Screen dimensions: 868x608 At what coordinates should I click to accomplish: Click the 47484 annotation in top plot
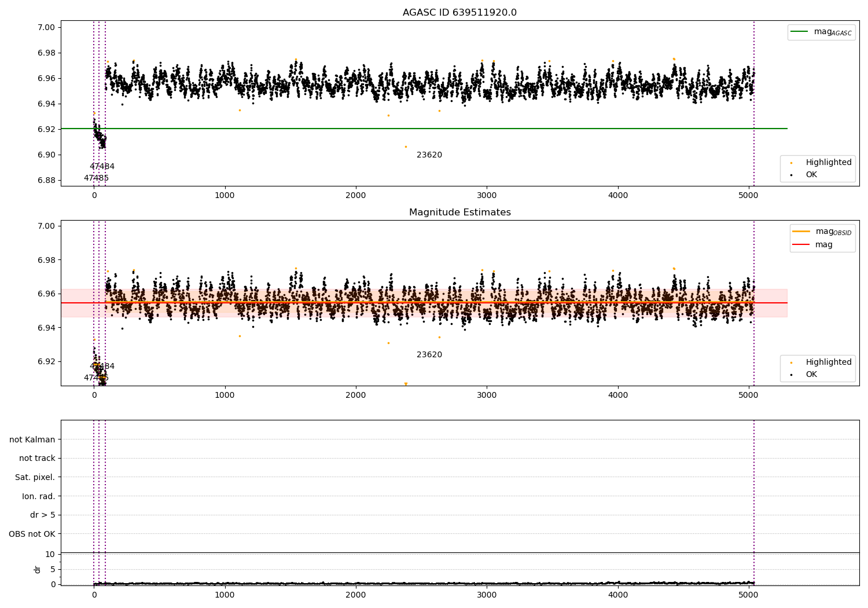coord(102,167)
